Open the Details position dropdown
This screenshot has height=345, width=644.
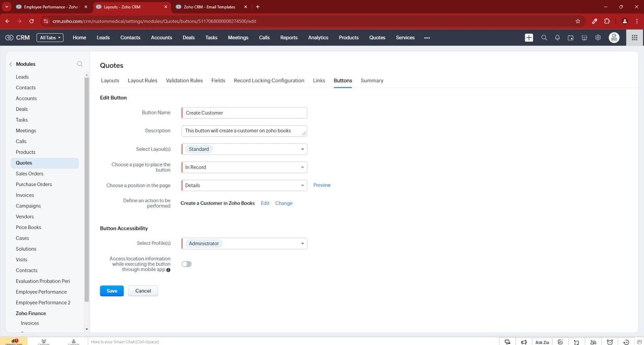(244, 185)
